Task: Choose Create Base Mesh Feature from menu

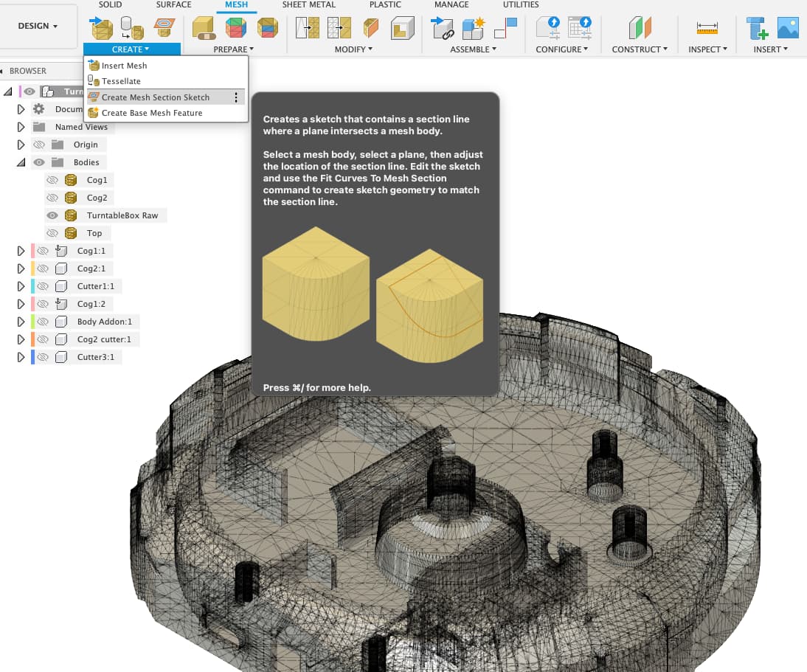Action: pyautogui.click(x=151, y=113)
